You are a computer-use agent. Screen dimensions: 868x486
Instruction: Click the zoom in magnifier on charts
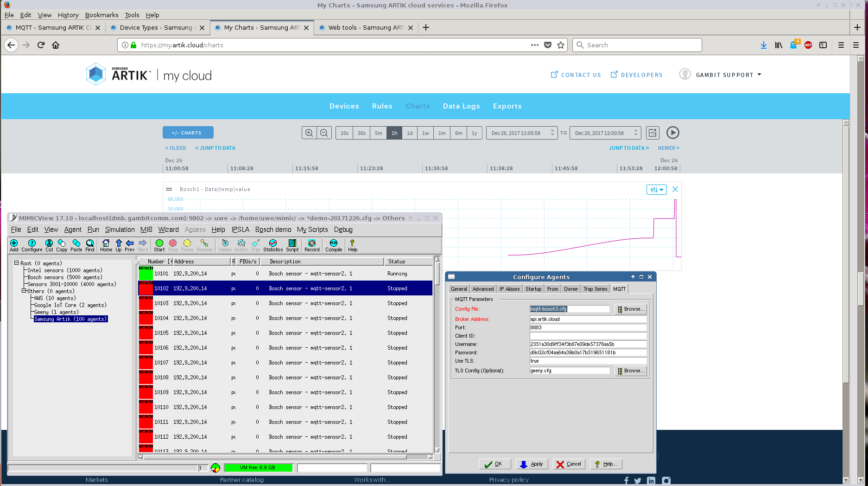(309, 133)
